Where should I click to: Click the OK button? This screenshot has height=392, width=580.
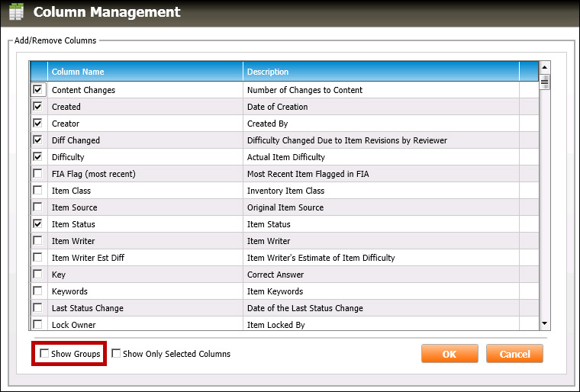click(449, 354)
